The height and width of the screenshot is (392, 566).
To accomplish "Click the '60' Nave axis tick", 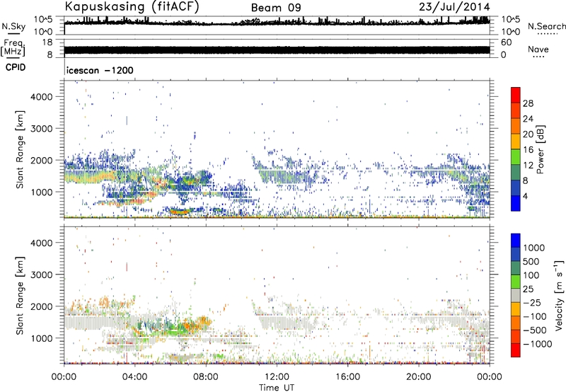I will click(x=506, y=42).
